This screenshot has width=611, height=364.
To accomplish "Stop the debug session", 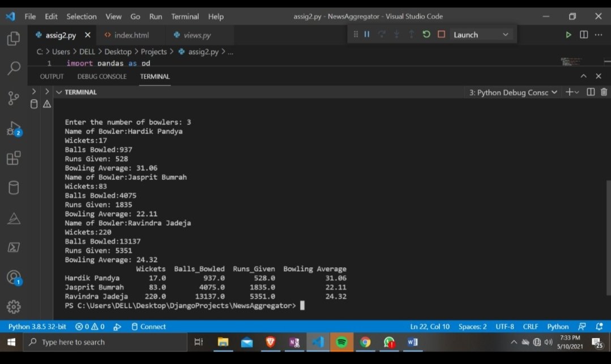I will pyautogui.click(x=441, y=35).
